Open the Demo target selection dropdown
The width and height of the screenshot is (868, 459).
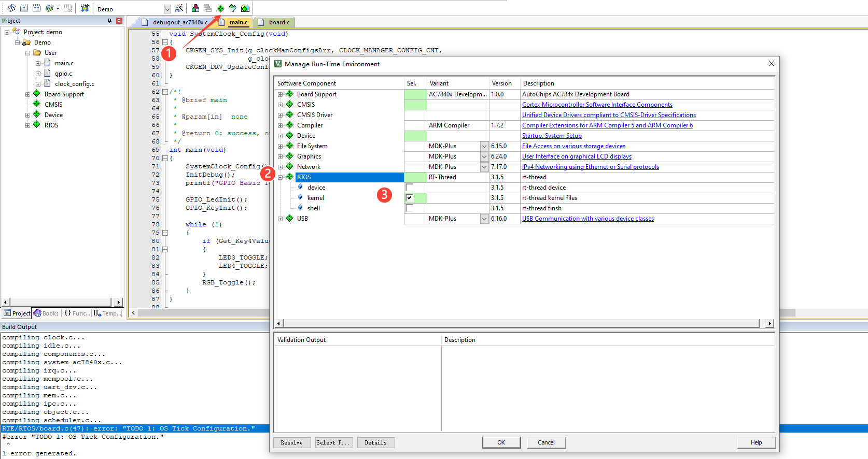167,9
